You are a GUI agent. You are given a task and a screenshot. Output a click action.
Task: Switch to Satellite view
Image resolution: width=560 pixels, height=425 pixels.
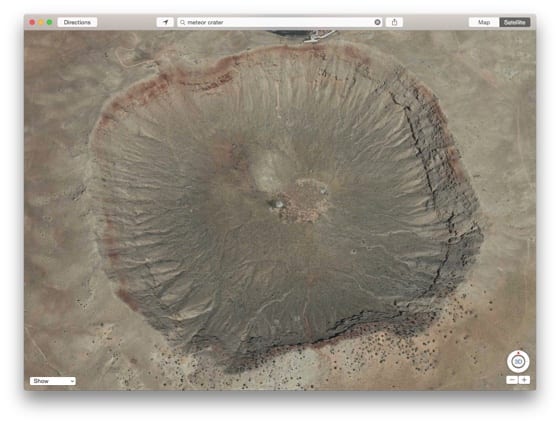tap(515, 22)
